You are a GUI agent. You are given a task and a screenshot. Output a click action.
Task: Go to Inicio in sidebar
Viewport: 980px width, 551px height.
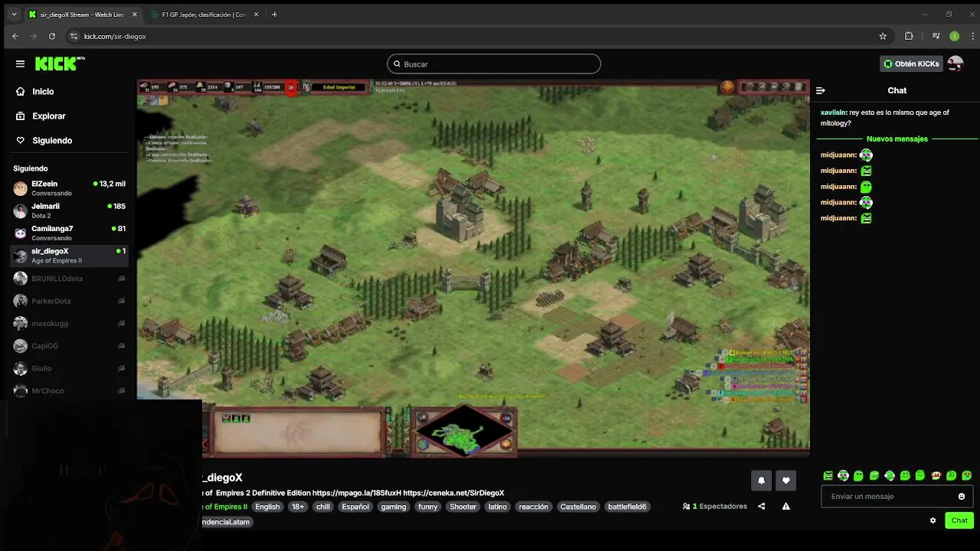(x=43, y=92)
